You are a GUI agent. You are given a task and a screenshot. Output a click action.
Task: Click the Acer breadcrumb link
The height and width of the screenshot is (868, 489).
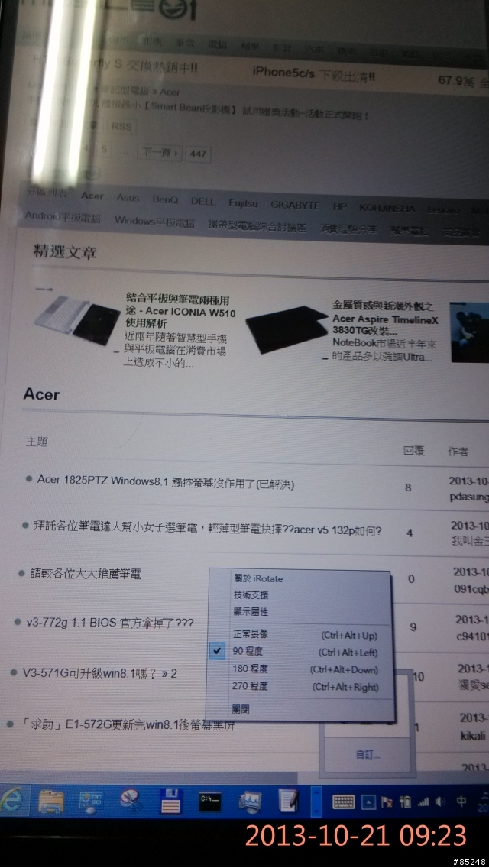170,92
